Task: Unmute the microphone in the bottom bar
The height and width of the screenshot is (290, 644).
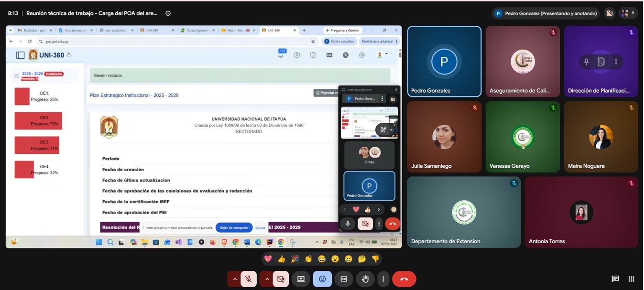Action: 249,279
